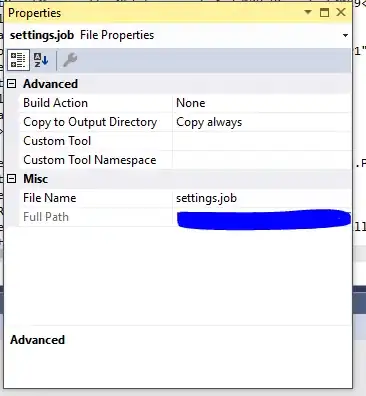Sort properties alphabetically with A-Z icon
The height and width of the screenshot is (396, 366).
41,60
